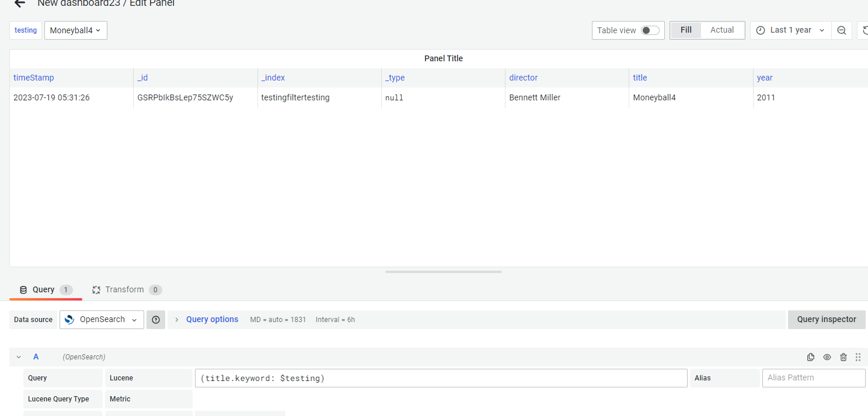The width and height of the screenshot is (868, 416).
Task: Click the OpenSearch data source logo
Action: (x=69, y=319)
